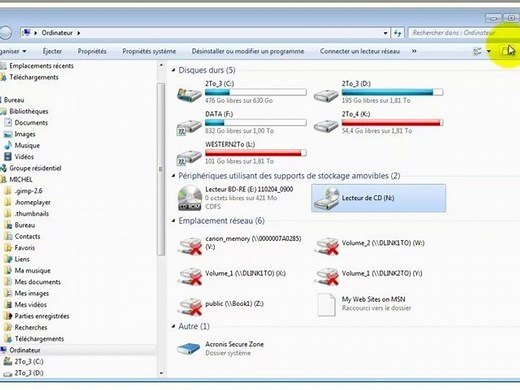Click the Vidéos library icon in sidebar
This screenshot has height=390, width=520.
coord(8,157)
